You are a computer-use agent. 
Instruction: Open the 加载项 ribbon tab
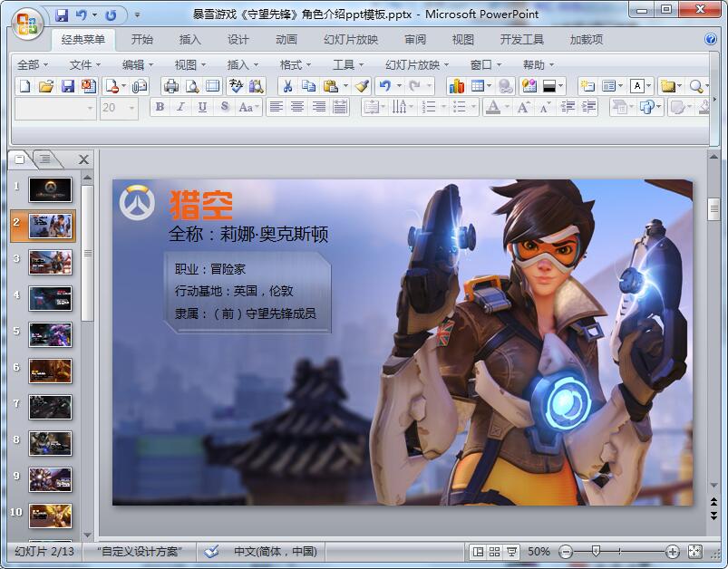point(586,40)
